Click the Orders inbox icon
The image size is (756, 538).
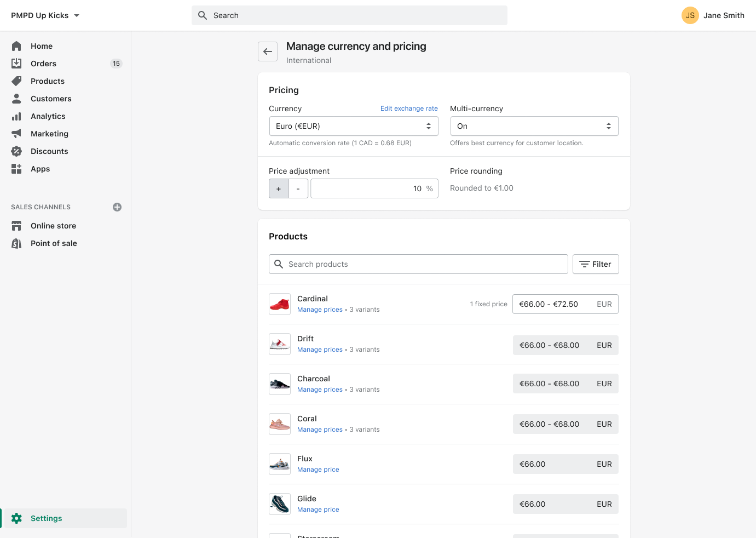(16, 64)
